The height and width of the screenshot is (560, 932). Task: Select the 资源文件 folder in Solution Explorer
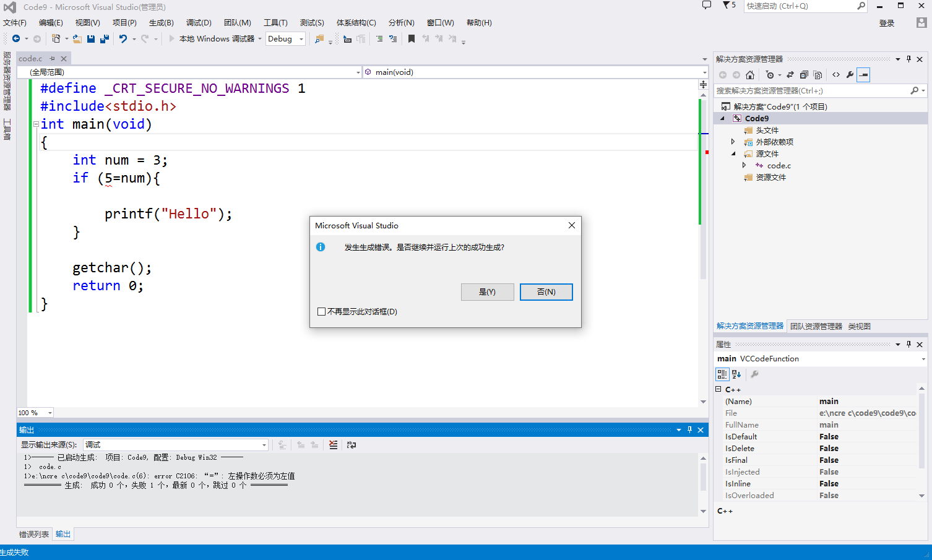771,178
